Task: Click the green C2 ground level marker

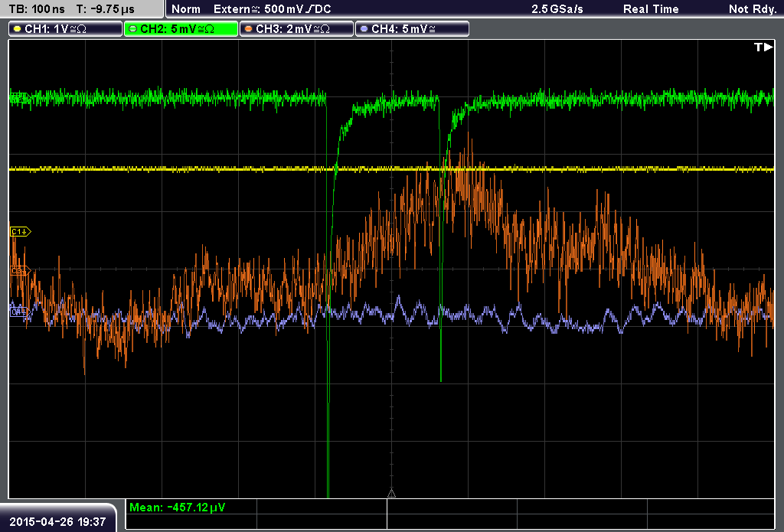Action: [21, 97]
